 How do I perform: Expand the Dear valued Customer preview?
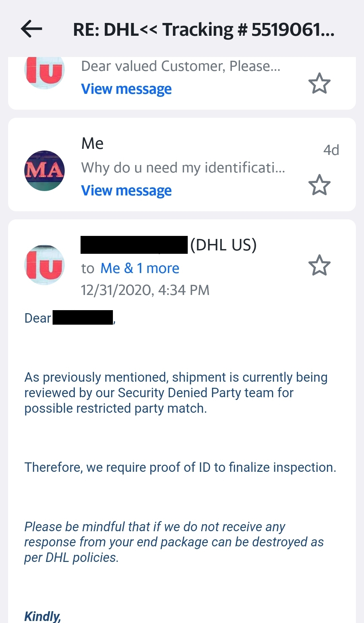(181, 66)
